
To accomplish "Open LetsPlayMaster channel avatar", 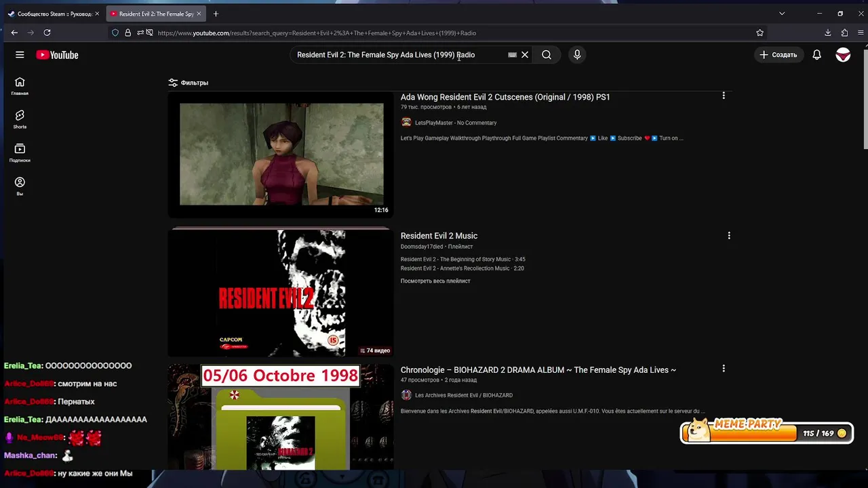I will pos(406,123).
